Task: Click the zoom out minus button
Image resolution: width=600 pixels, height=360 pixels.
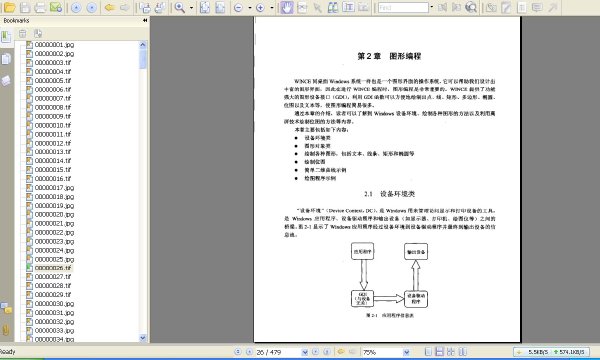Action: pos(238,8)
